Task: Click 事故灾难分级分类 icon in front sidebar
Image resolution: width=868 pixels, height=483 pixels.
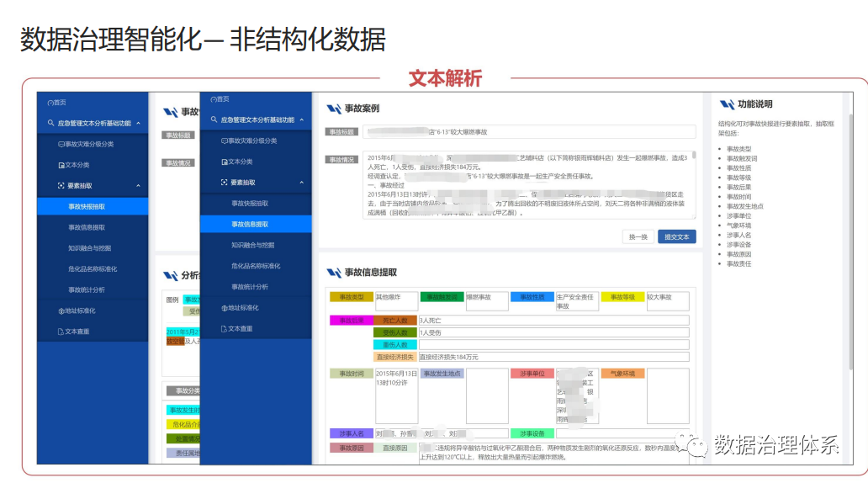Action: point(225,141)
